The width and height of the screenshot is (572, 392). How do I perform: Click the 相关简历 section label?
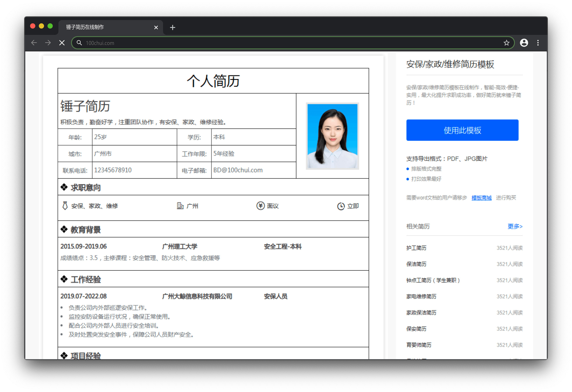(418, 226)
